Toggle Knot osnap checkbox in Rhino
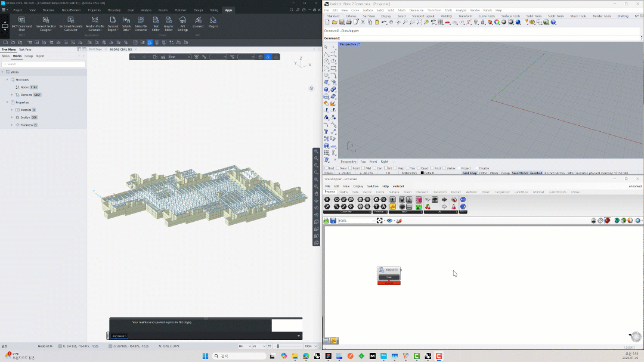This screenshot has width=644, height=362. coord(432,168)
